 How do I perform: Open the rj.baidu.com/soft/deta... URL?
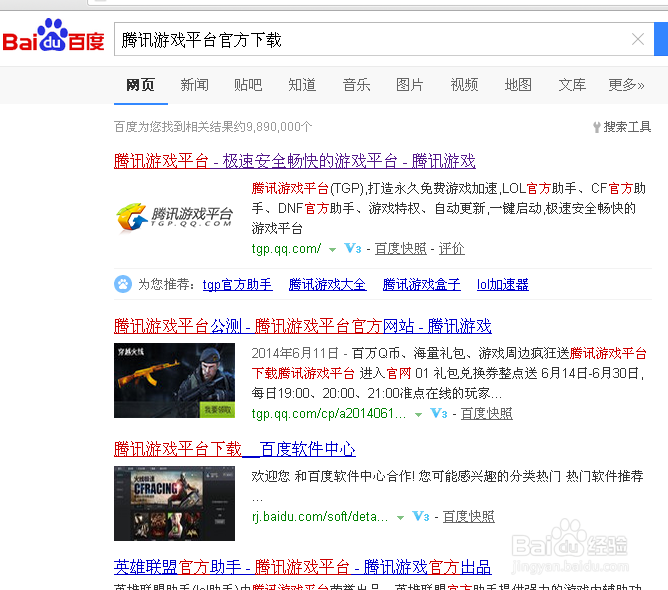pyautogui.click(x=320, y=516)
